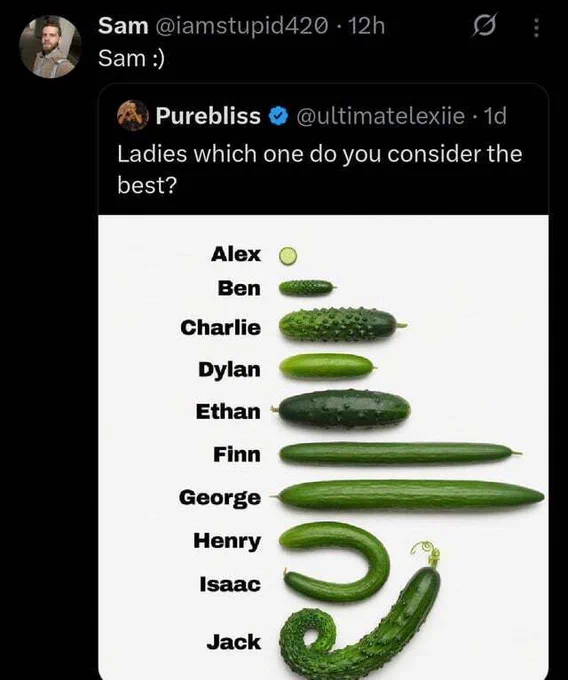Click the Finn label text
568x680 pixels.
click(x=237, y=454)
